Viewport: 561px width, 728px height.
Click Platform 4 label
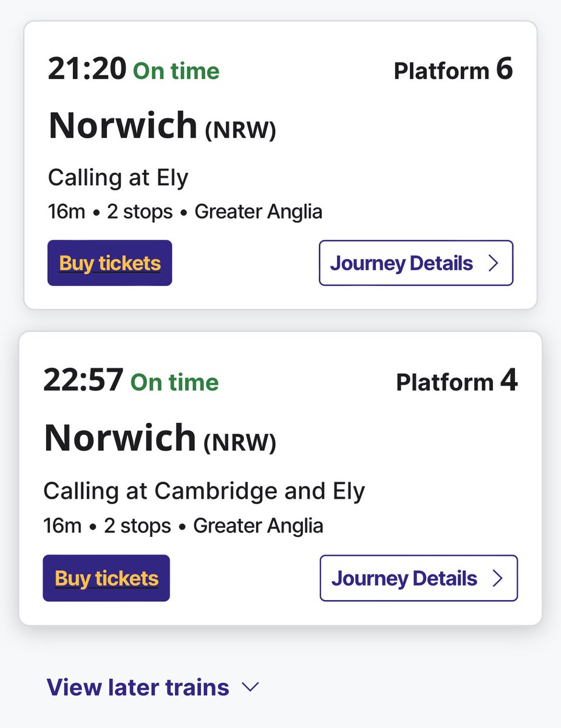click(x=457, y=382)
